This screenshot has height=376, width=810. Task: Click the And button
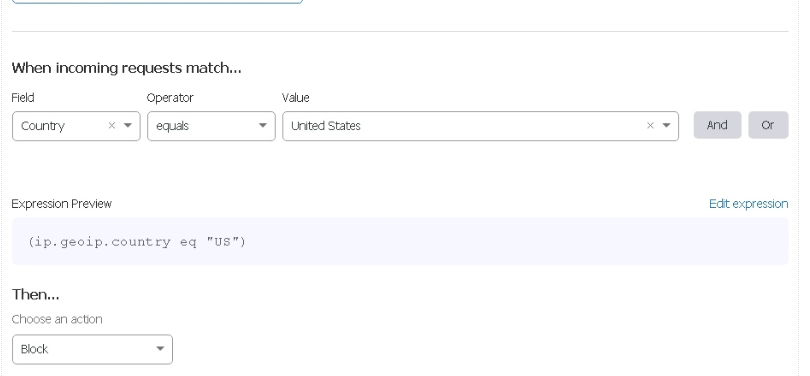717,125
